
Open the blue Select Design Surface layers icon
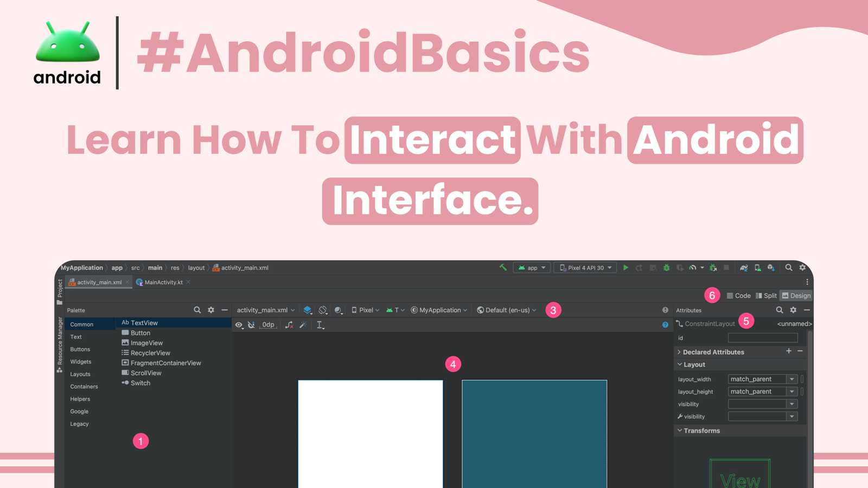tap(307, 310)
